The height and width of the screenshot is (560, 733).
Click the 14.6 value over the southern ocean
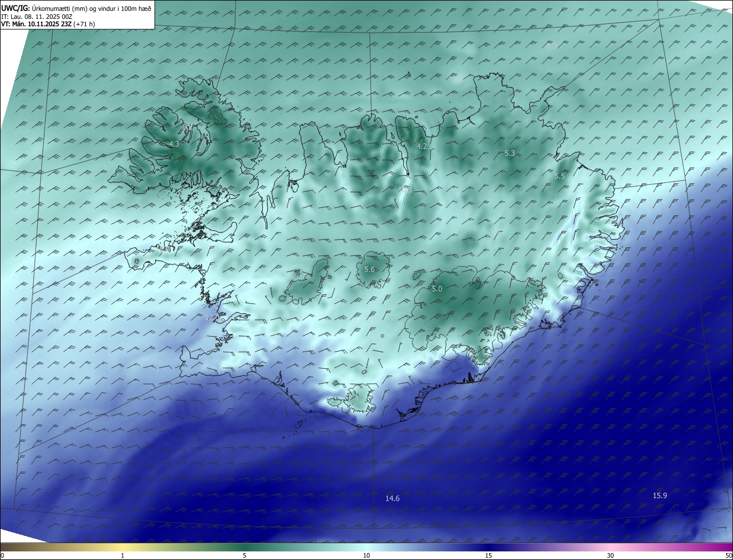click(x=392, y=499)
